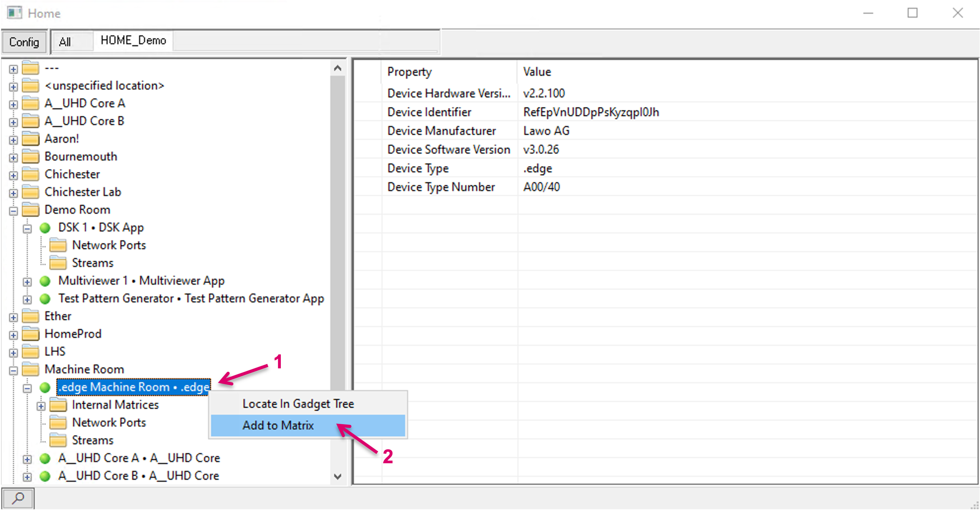Choose Add to Matrix from context menu

coord(278,425)
